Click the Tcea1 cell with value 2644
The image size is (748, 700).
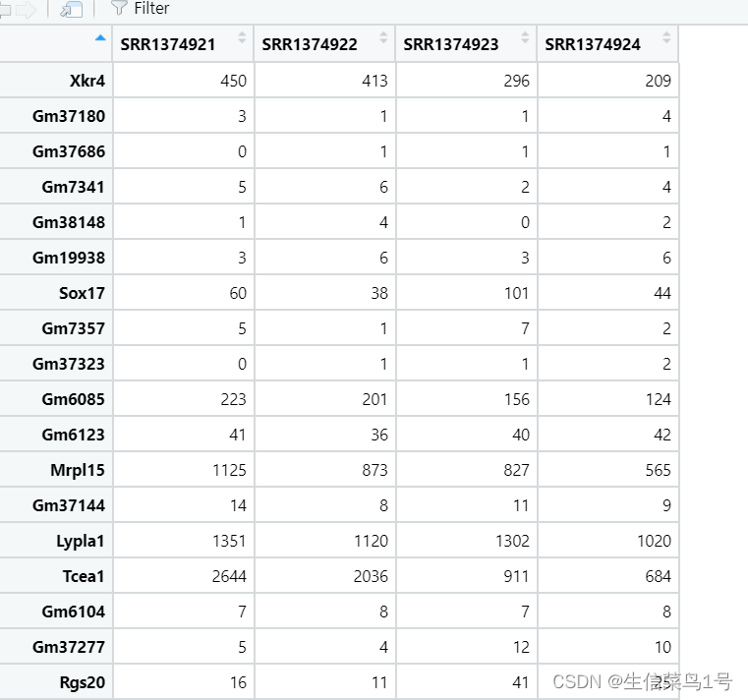183,576
